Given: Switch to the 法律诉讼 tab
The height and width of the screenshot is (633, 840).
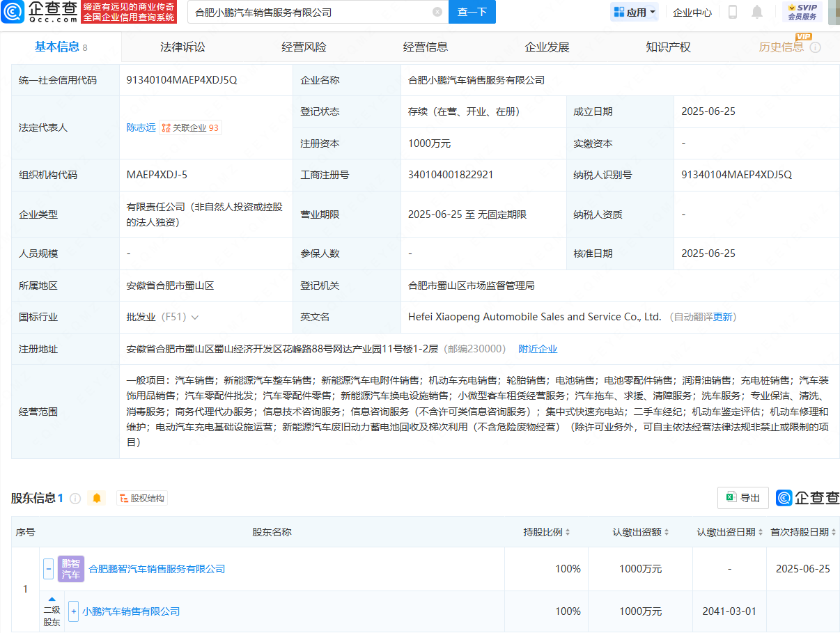Looking at the screenshot, I should coord(182,47).
